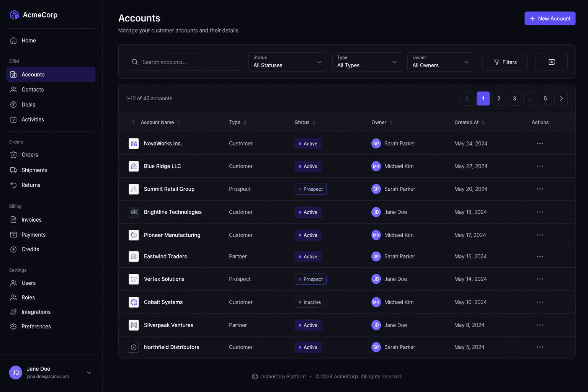This screenshot has width=588, height=392.
Task: Open the Cobalt Systems row actions ellipsis
Action: (540, 302)
